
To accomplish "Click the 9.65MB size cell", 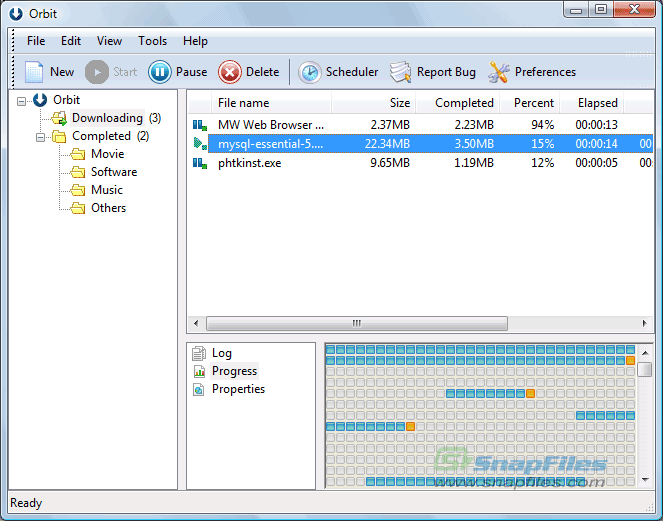I will 390,163.
